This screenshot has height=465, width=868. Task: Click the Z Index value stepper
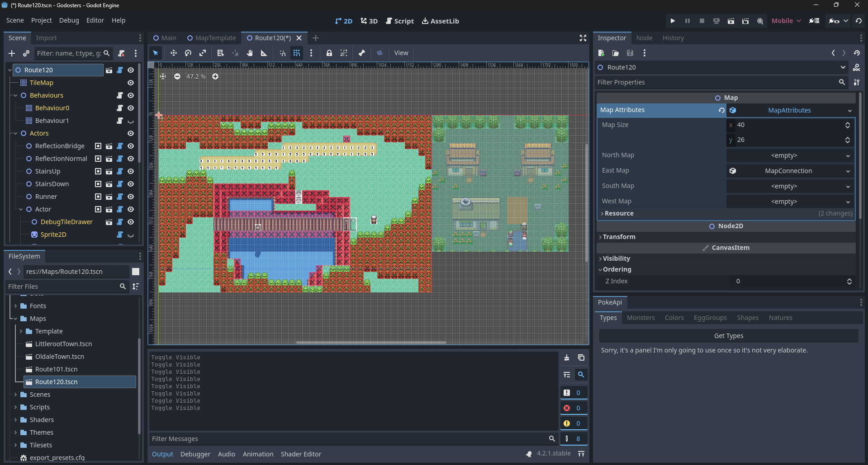pos(849,281)
